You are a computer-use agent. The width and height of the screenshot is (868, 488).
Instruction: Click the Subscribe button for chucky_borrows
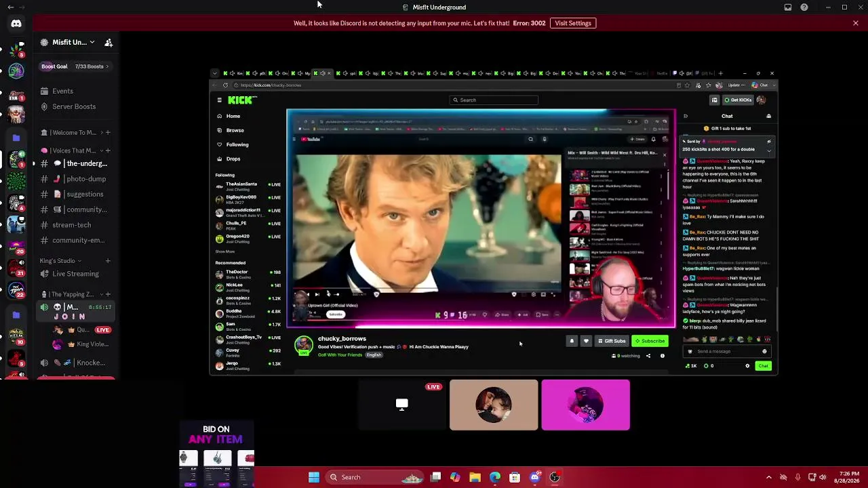650,341
